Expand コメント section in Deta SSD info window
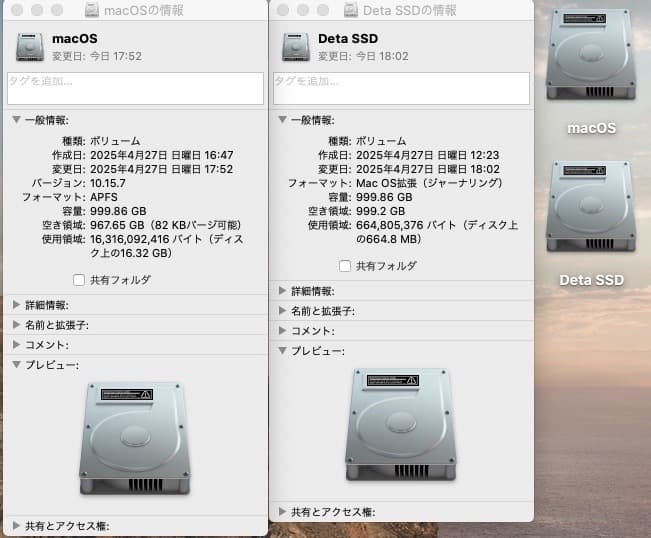 pos(283,330)
